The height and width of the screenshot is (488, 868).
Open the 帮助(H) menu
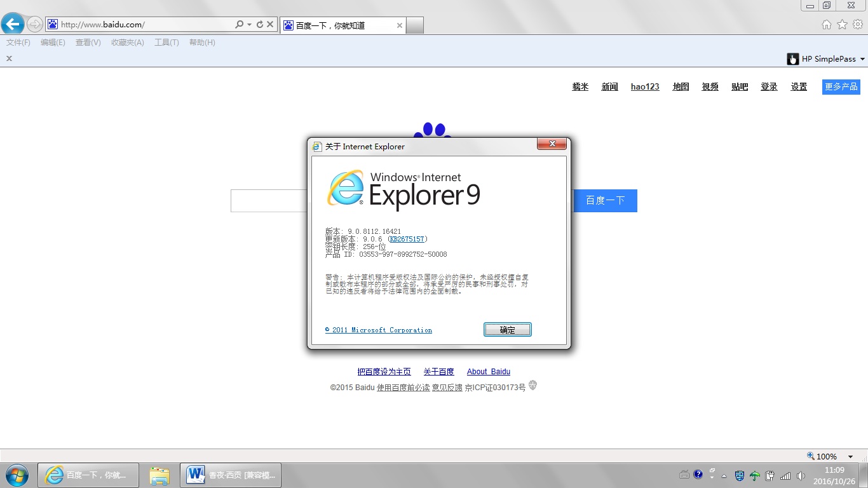[x=202, y=43]
